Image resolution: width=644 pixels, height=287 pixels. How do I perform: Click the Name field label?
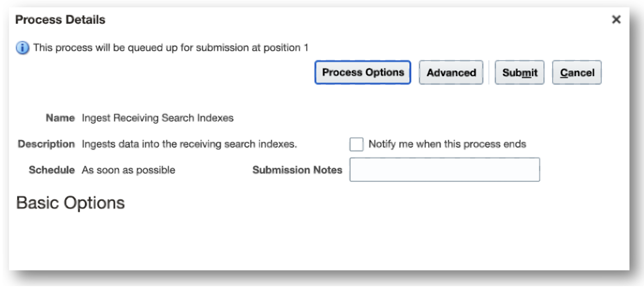[60, 118]
